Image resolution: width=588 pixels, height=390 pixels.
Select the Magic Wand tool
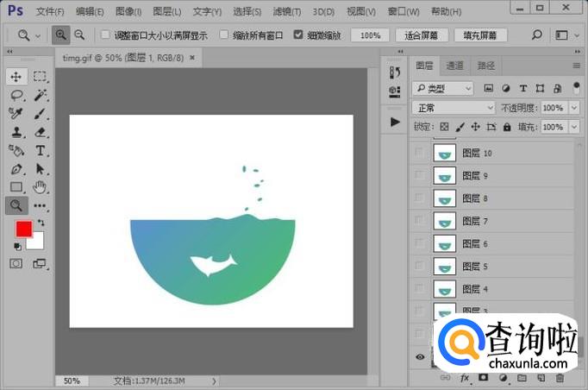tap(40, 95)
